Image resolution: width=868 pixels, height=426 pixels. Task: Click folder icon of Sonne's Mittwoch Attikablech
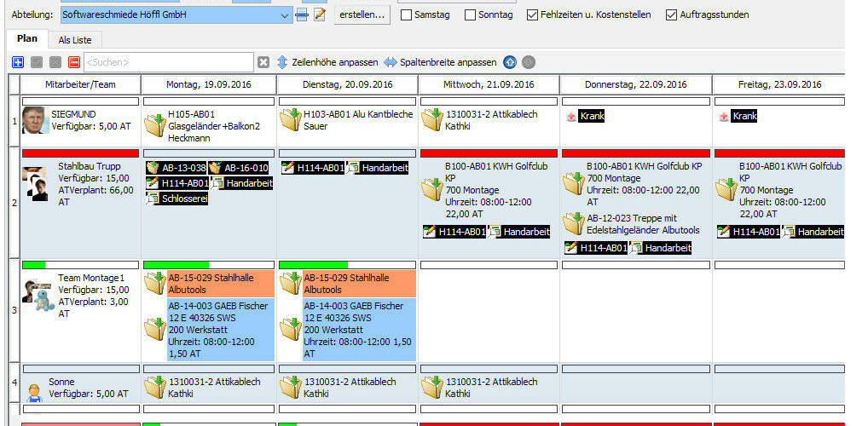[x=431, y=388]
